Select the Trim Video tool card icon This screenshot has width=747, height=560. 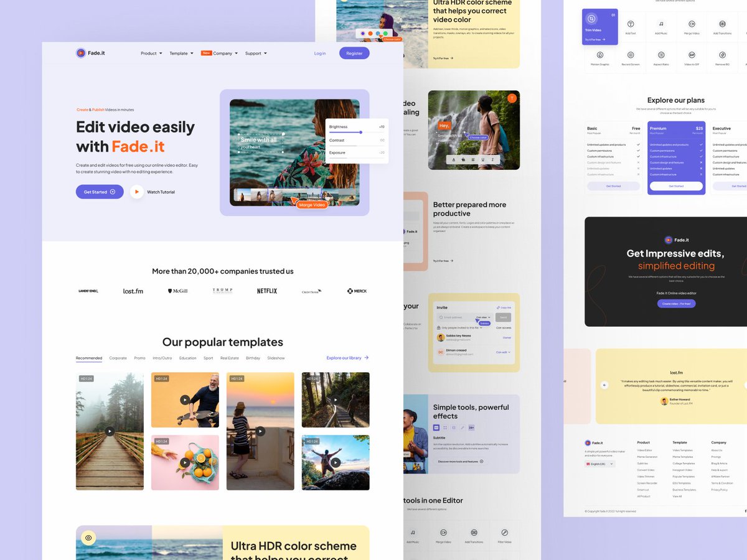(591, 19)
